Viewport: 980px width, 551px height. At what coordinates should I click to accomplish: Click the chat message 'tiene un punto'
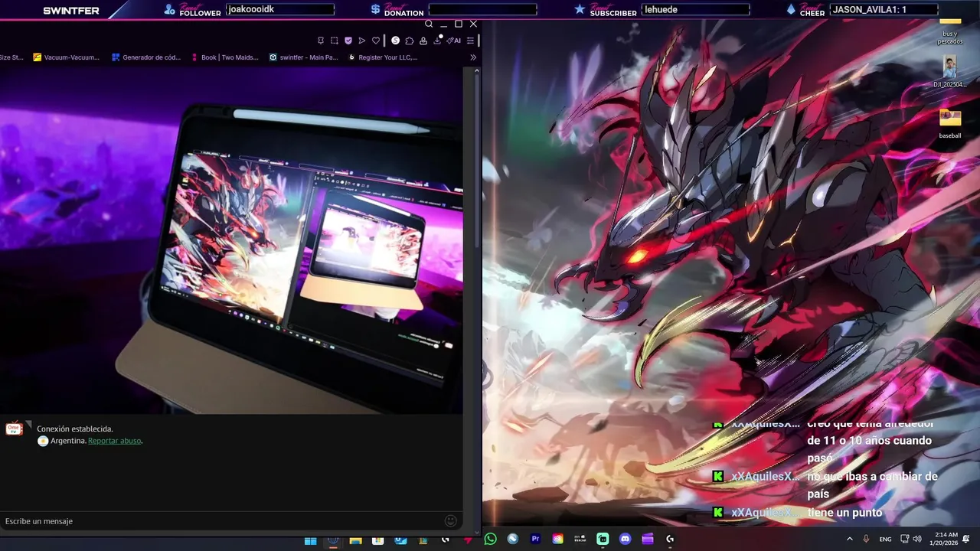(x=844, y=513)
